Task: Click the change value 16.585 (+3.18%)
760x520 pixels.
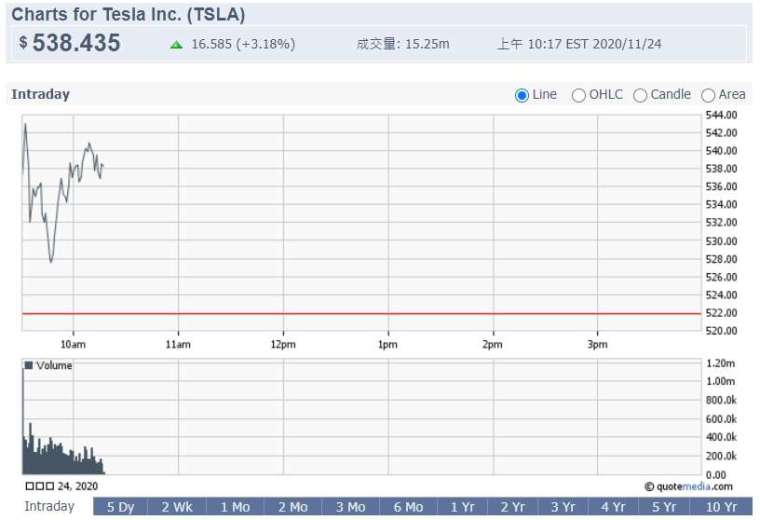Action: pos(243,44)
